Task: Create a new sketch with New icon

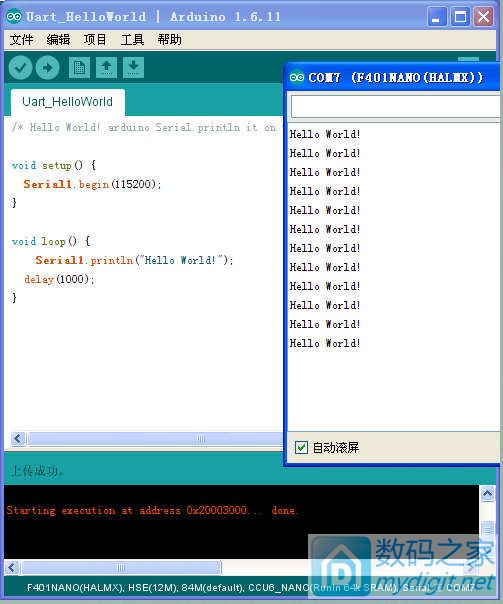Action: (x=79, y=67)
